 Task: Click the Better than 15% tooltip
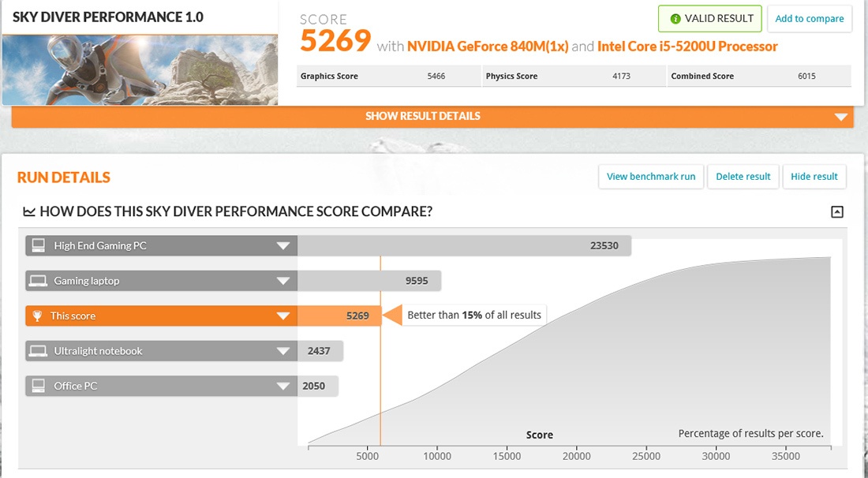tap(474, 316)
